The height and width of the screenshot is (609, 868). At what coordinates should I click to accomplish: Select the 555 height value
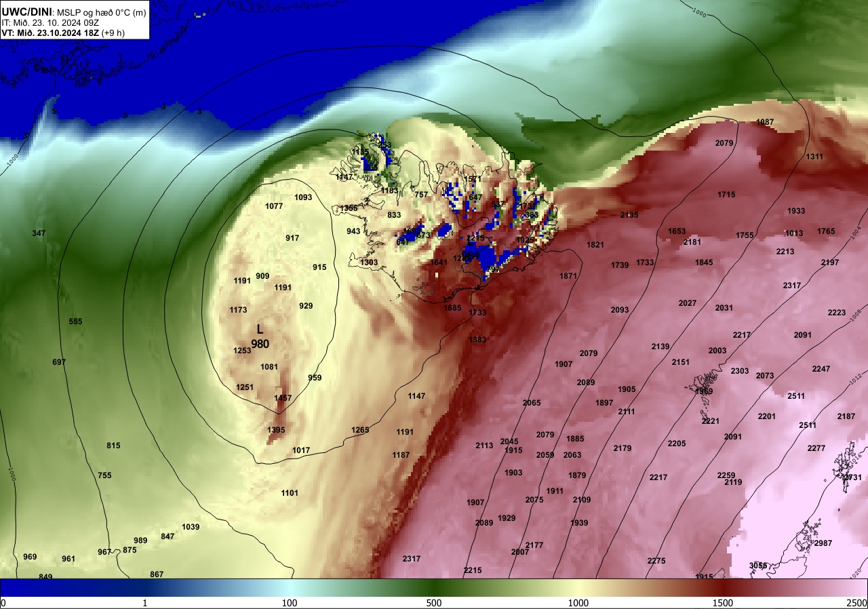tap(75, 321)
